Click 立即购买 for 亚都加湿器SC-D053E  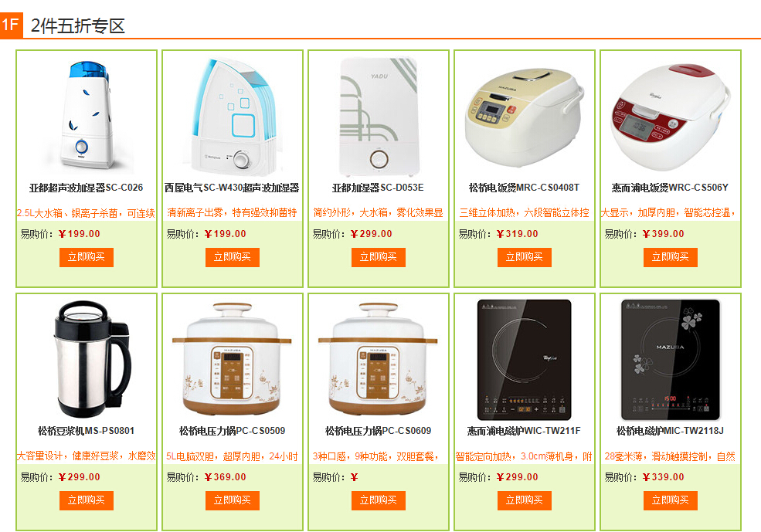coord(379,258)
